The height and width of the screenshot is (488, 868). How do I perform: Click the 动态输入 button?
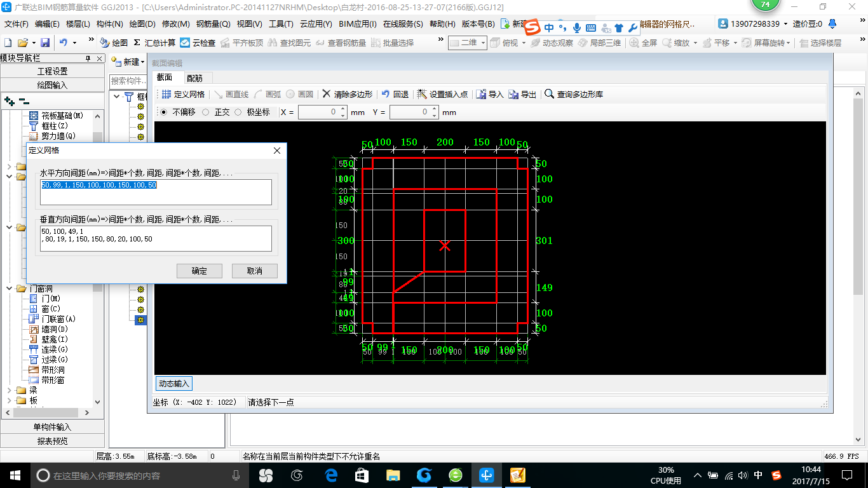[174, 383]
